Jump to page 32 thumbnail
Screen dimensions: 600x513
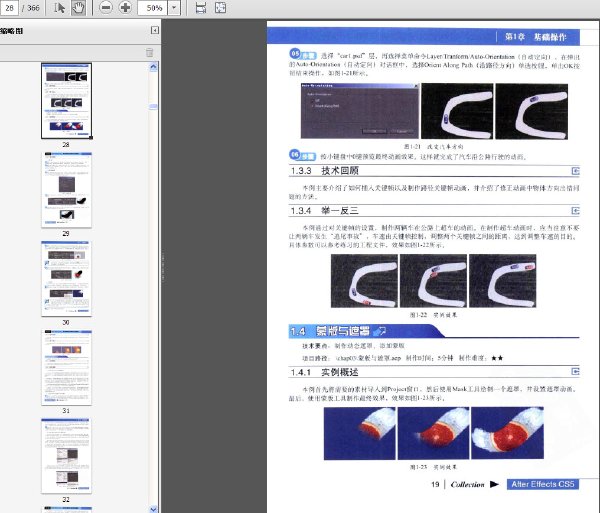point(67,456)
